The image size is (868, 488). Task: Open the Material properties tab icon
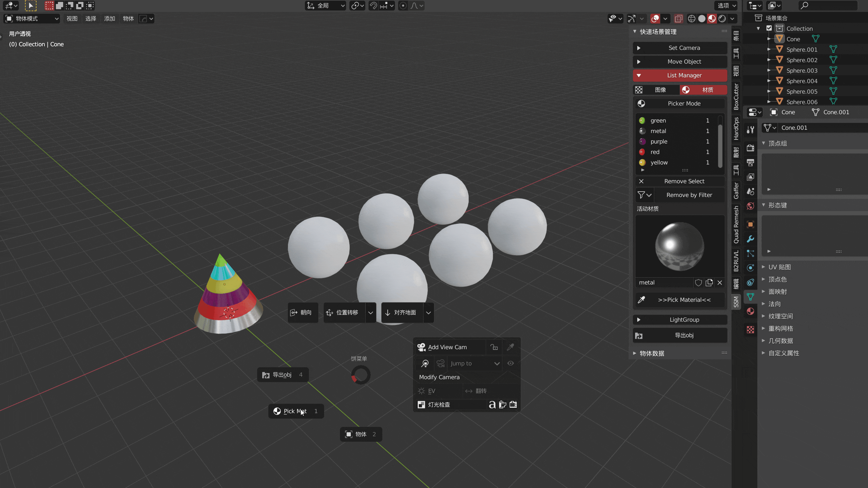750,311
